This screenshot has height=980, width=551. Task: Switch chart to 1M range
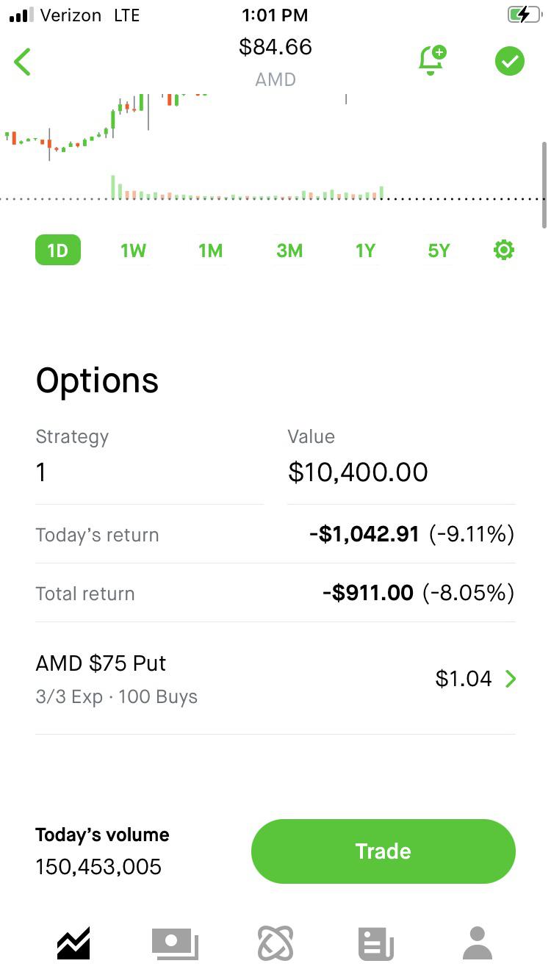click(x=211, y=251)
